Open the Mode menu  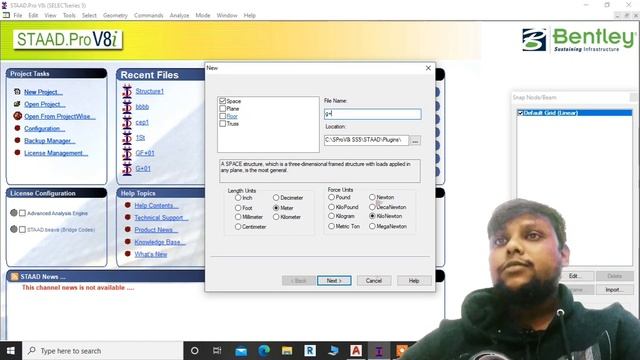click(202, 15)
